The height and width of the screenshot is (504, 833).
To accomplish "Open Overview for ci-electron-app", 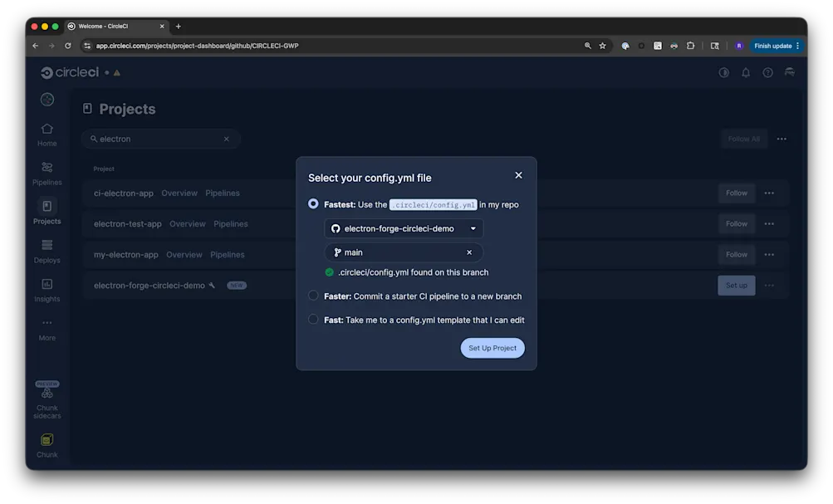I will pos(179,193).
